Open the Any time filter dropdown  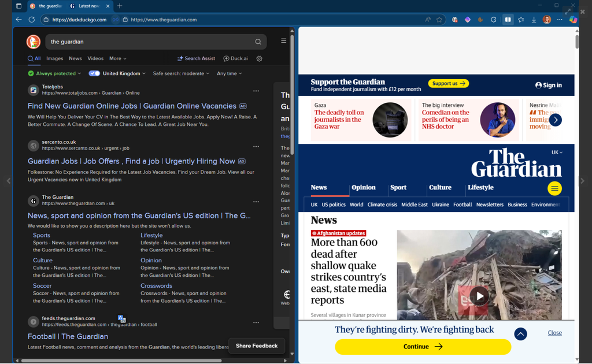[x=229, y=73]
